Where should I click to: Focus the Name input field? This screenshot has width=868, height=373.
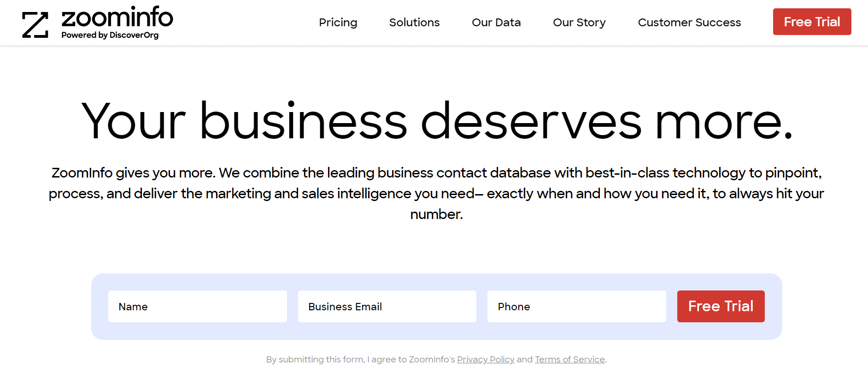(x=197, y=306)
